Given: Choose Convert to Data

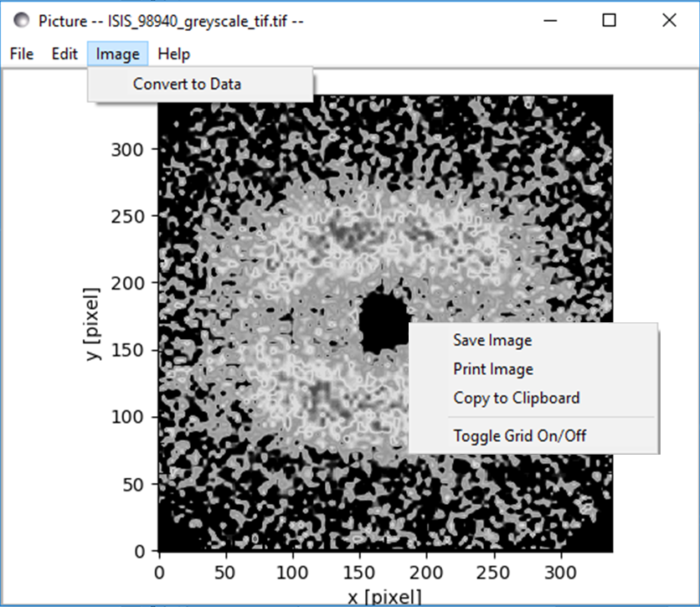Looking at the screenshot, I should point(187,84).
